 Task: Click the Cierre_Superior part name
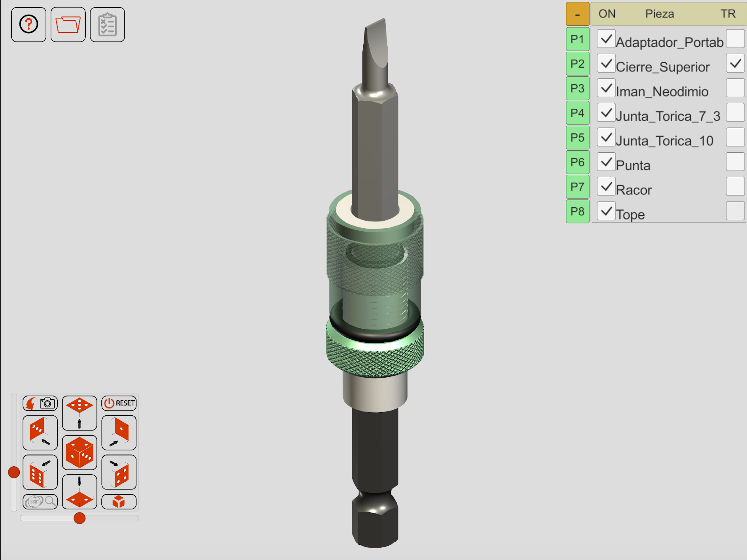pyautogui.click(x=663, y=67)
